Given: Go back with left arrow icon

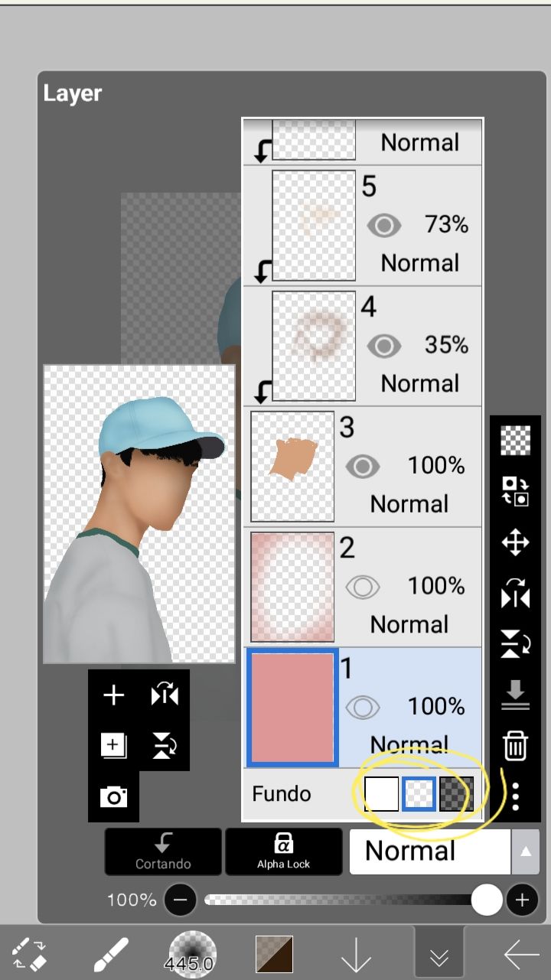Looking at the screenshot, I should 521,954.
